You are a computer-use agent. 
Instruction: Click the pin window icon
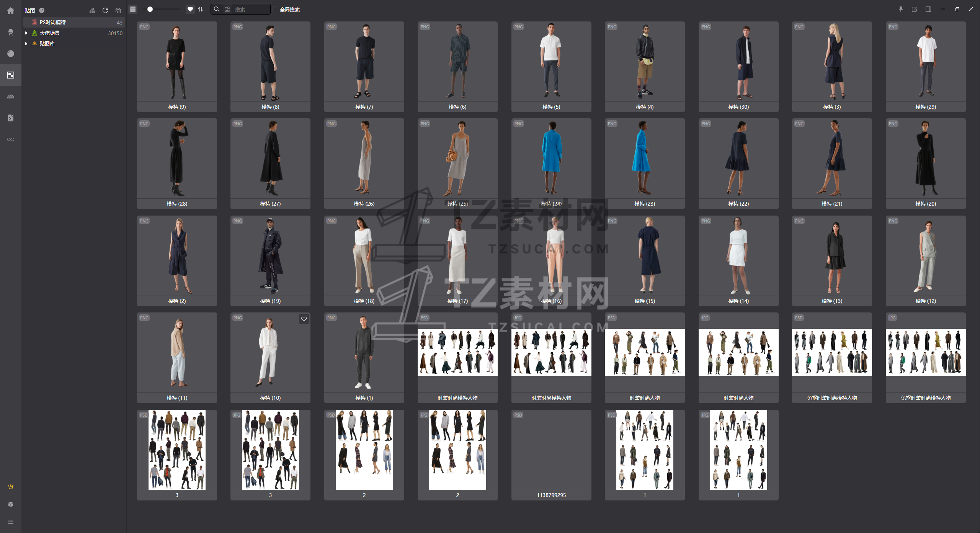tap(901, 9)
